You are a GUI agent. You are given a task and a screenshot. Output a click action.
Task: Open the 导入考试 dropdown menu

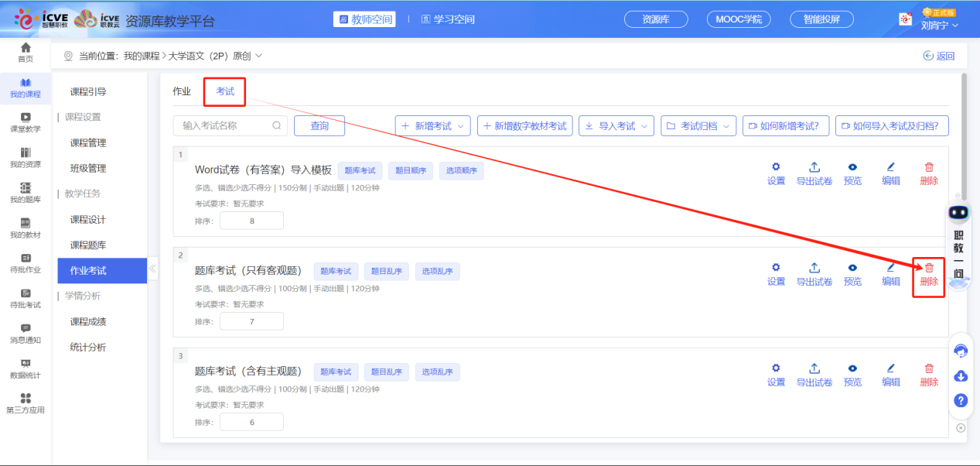[616, 125]
